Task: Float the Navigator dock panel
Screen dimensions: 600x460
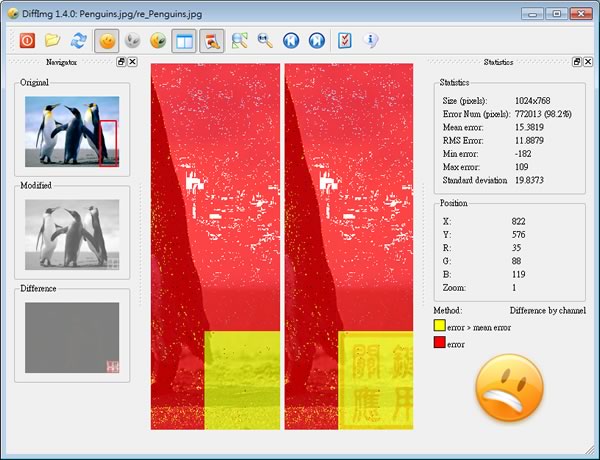Action: tap(121, 62)
